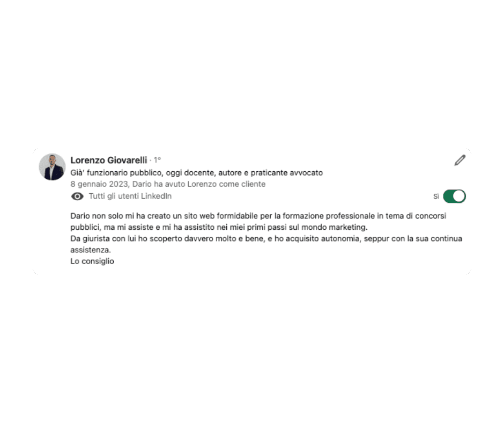Turn off the green Sì toggle switch

[x=454, y=196]
